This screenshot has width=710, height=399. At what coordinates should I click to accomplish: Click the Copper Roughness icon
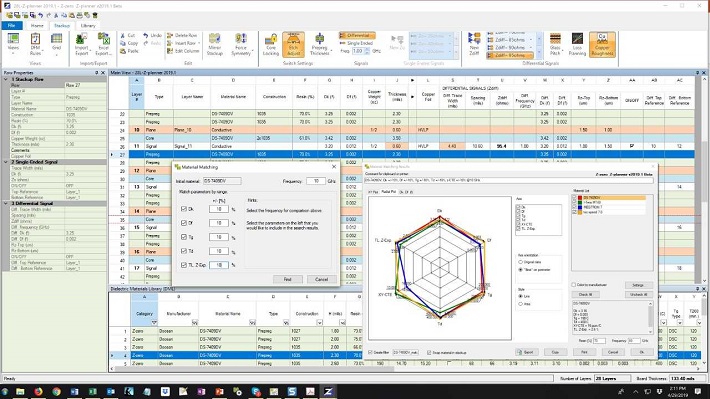click(602, 44)
